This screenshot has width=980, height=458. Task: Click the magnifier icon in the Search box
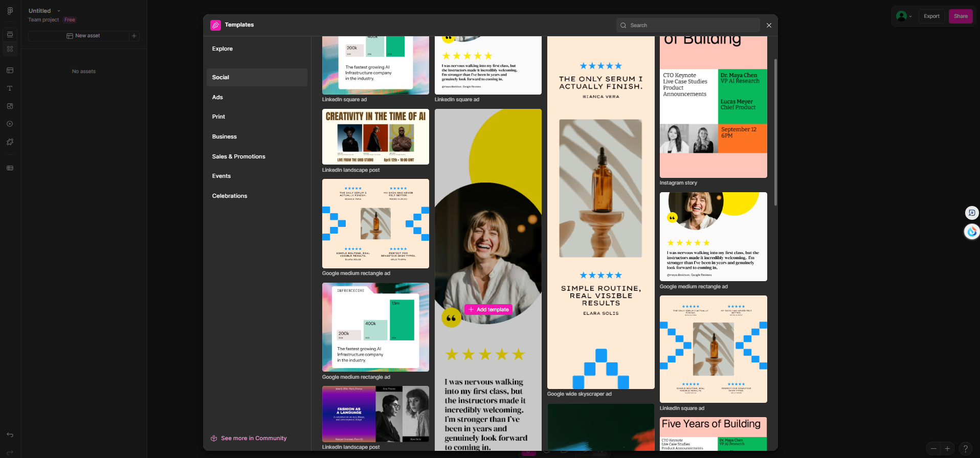(623, 26)
